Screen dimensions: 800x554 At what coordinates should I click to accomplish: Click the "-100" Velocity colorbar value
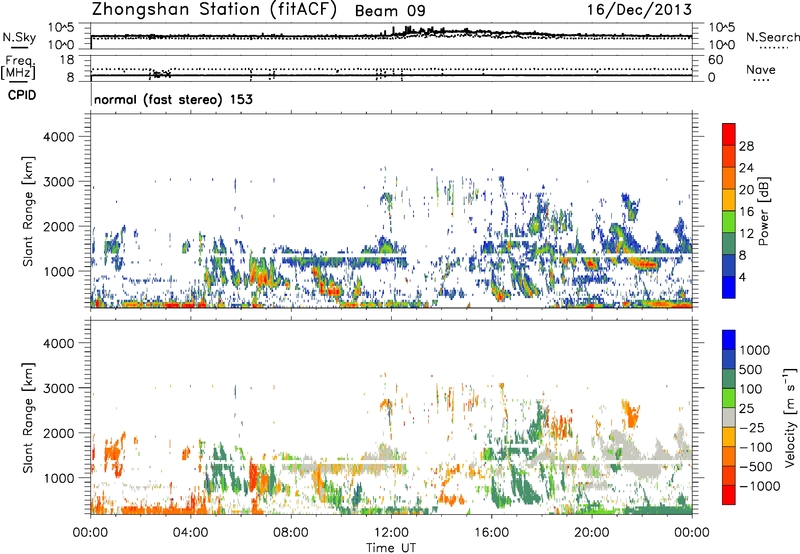click(756, 447)
